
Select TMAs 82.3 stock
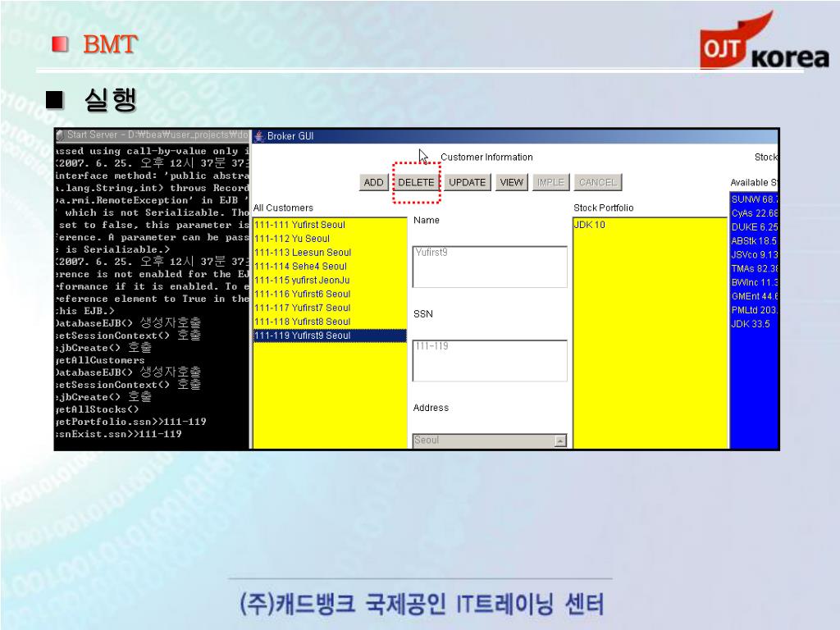(755, 269)
